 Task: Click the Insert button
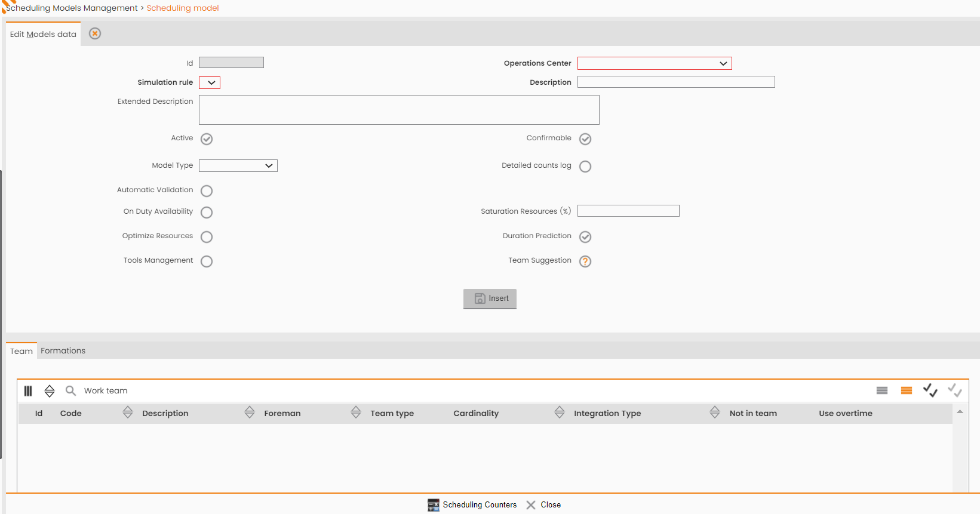tap(490, 298)
